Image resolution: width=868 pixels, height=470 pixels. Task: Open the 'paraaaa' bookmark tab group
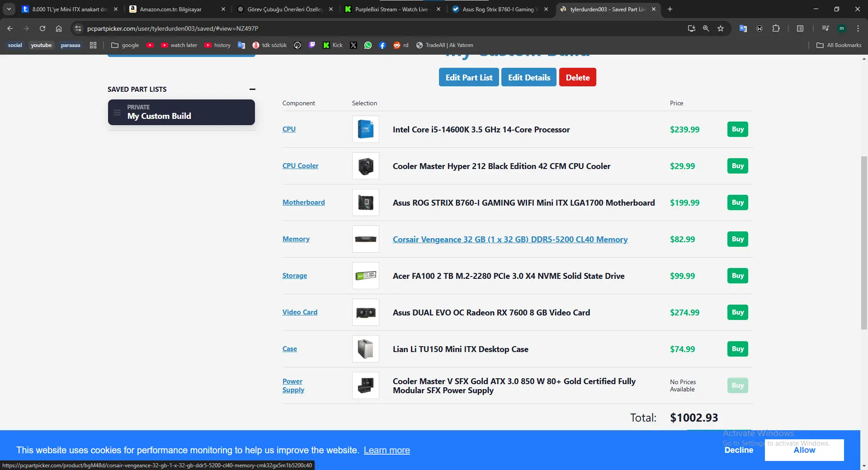[71, 45]
